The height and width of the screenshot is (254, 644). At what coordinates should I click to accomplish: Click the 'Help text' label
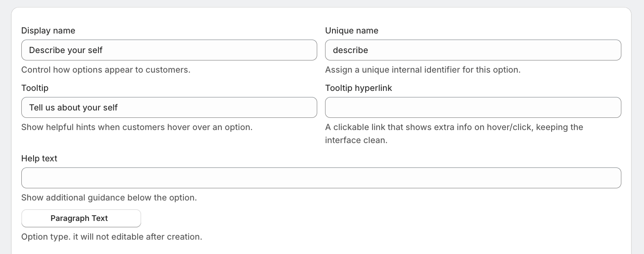click(x=39, y=158)
